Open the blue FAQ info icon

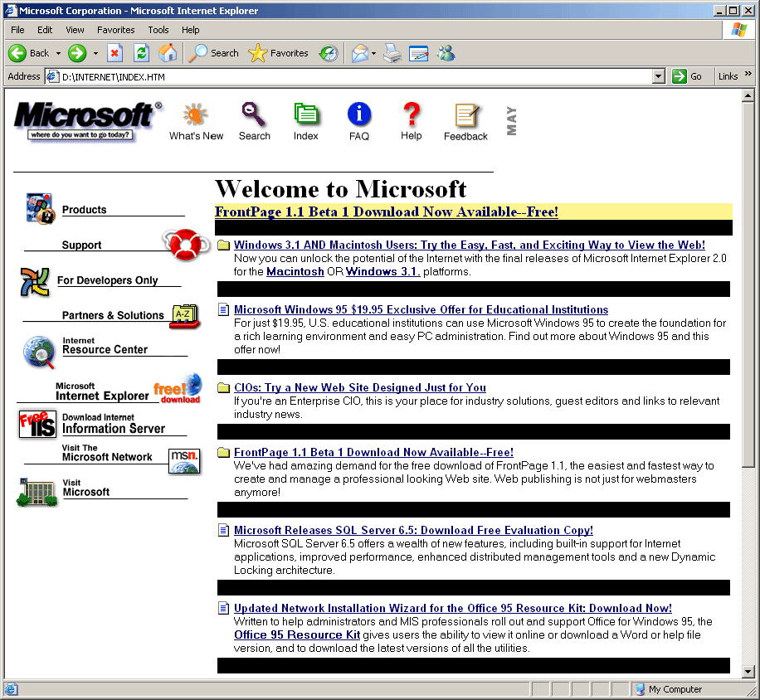pyautogui.click(x=359, y=114)
